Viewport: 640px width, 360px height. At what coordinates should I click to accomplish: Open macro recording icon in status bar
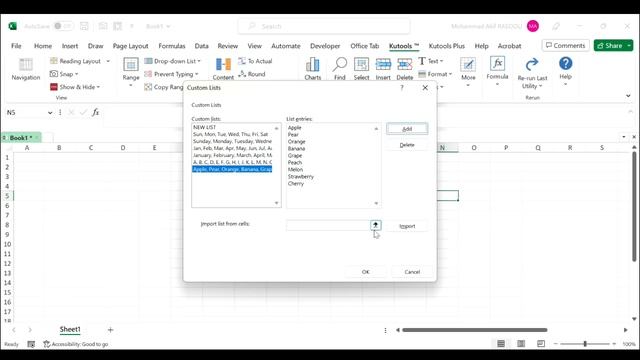coord(31,344)
